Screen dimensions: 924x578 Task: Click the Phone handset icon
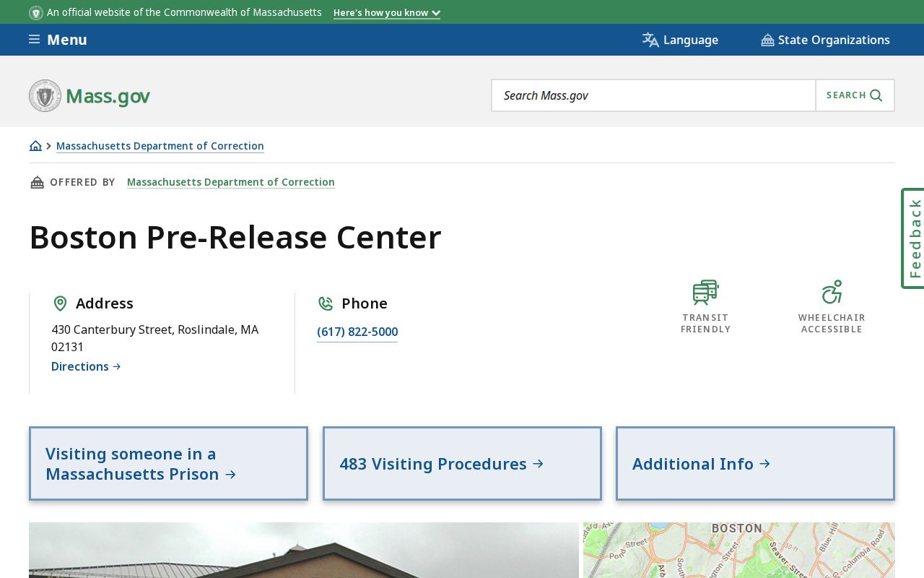(326, 303)
